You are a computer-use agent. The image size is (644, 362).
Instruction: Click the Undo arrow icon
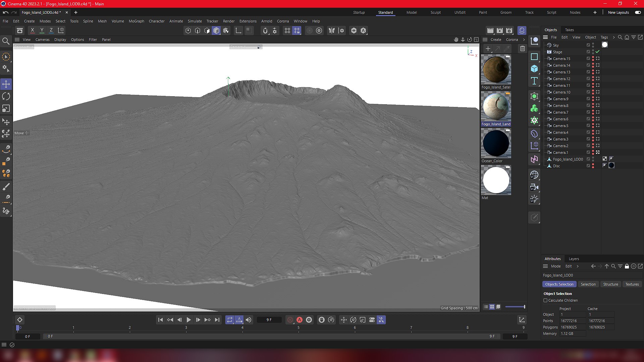(6, 12)
